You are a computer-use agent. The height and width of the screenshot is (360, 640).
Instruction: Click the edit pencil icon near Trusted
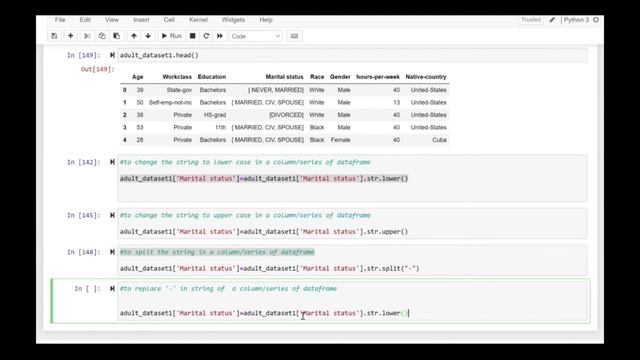[x=552, y=20]
